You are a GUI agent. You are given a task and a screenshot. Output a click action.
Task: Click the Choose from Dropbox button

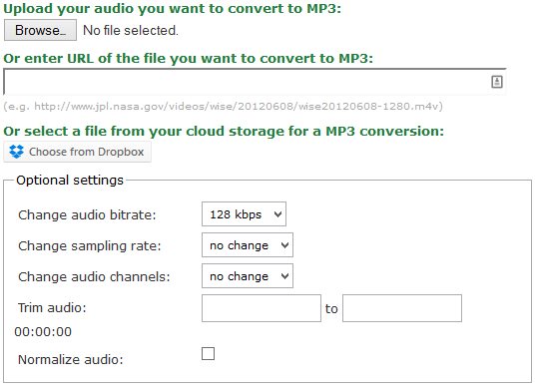(77, 152)
